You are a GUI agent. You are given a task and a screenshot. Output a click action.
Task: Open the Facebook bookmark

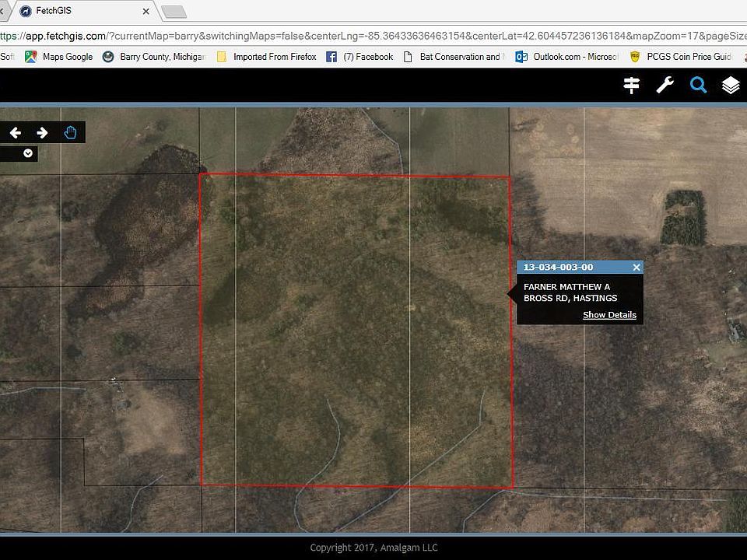coord(360,57)
